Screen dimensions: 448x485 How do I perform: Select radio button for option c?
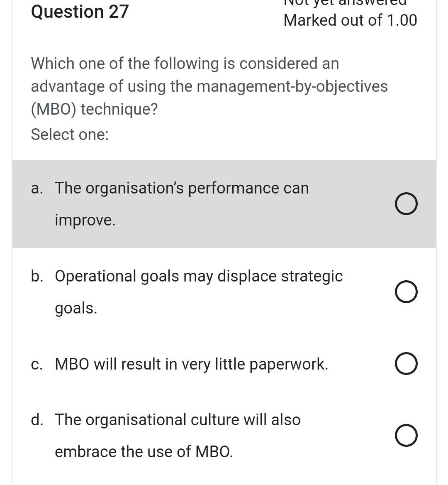(x=406, y=363)
